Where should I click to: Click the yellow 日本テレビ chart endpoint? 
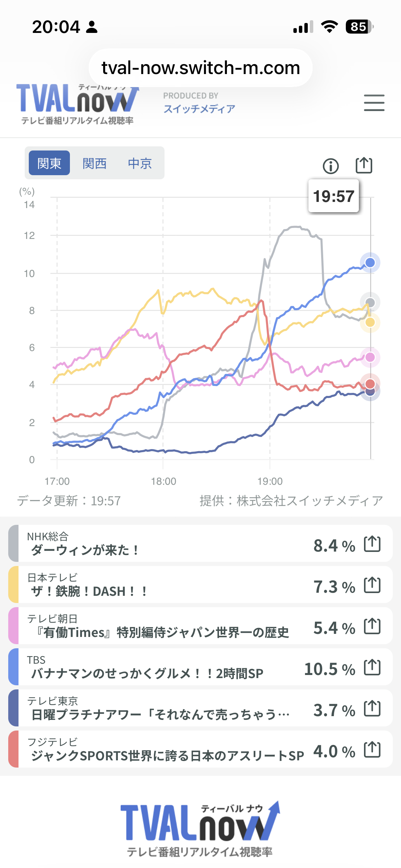pyautogui.click(x=370, y=322)
